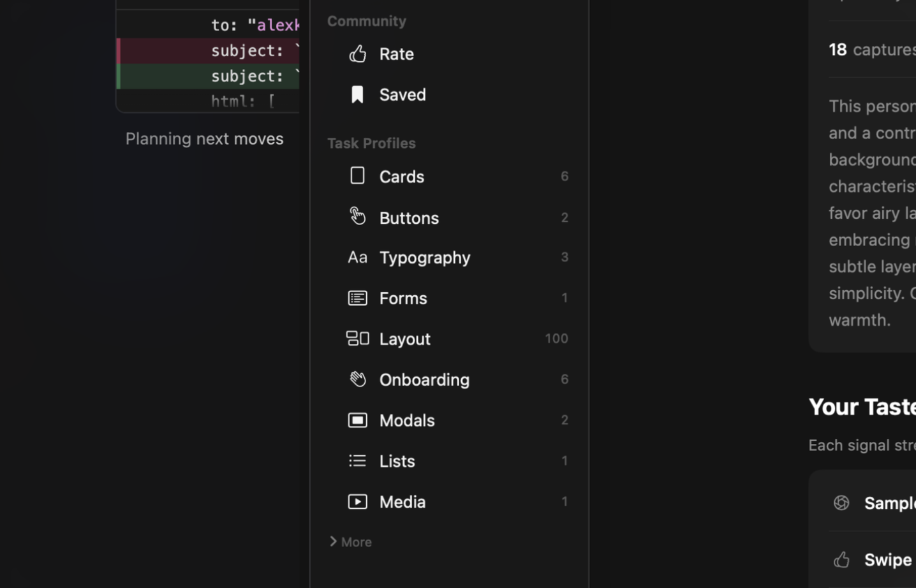This screenshot has height=588, width=916.
Task: Click the Buttons tap-hand icon
Action: click(x=357, y=216)
